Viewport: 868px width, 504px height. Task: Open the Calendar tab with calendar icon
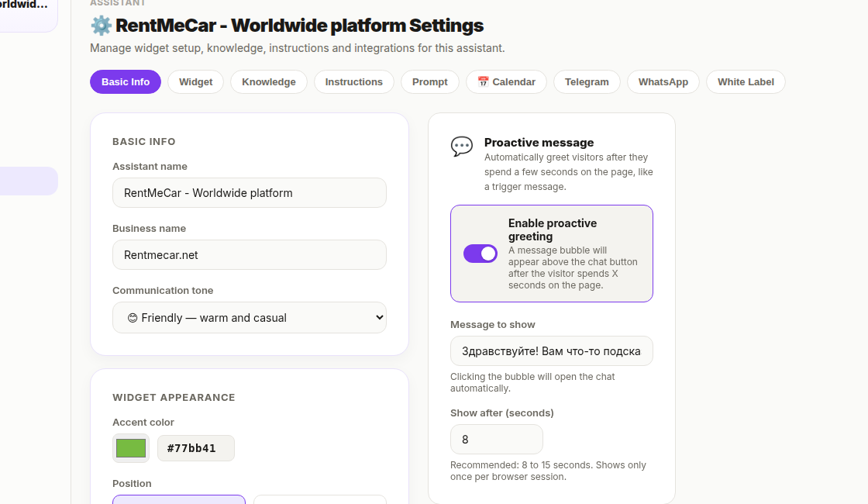(506, 82)
